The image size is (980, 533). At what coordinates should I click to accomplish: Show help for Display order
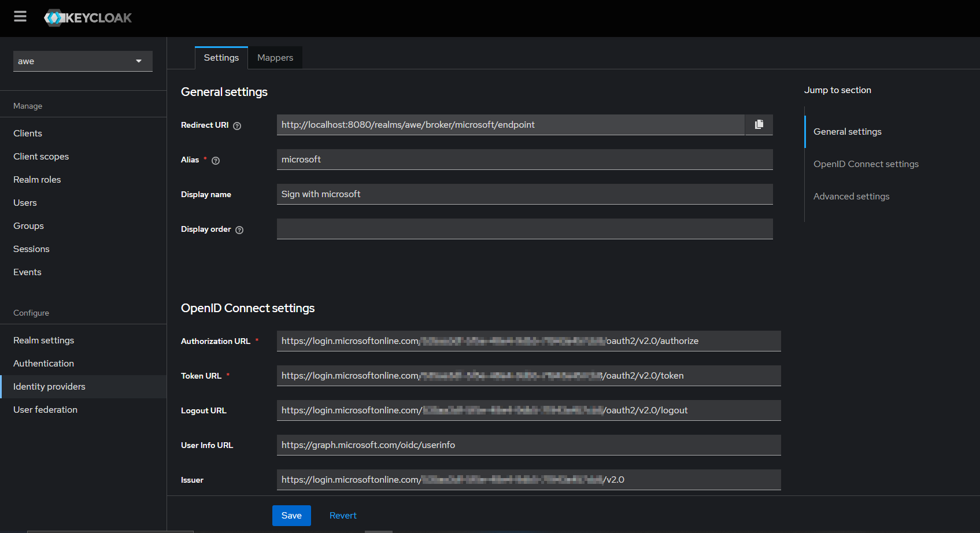[x=239, y=230]
